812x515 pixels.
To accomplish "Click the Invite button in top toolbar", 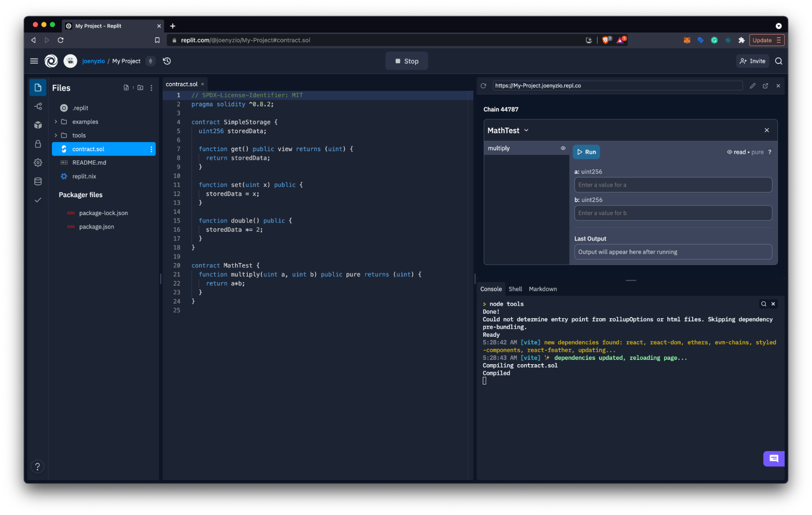I will [753, 61].
